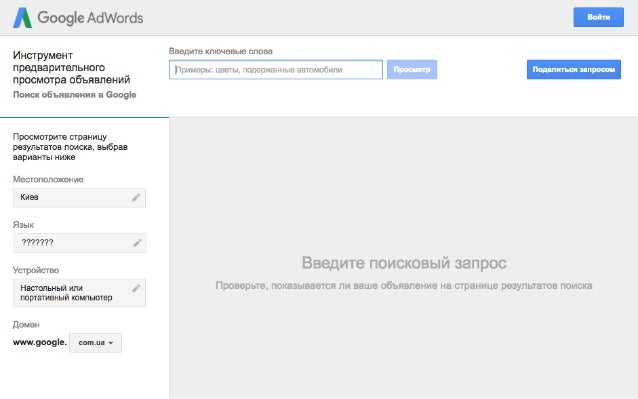The image size is (638, 399).
Task: Select the ??????? language field
Action: coord(80,243)
